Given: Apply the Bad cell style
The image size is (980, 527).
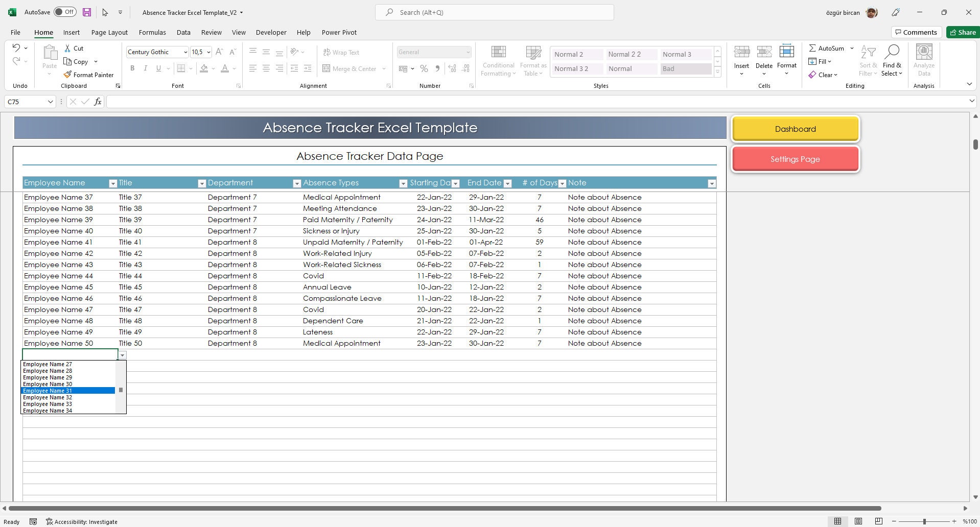Looking at the screenshot, I should tap(685, 68).
